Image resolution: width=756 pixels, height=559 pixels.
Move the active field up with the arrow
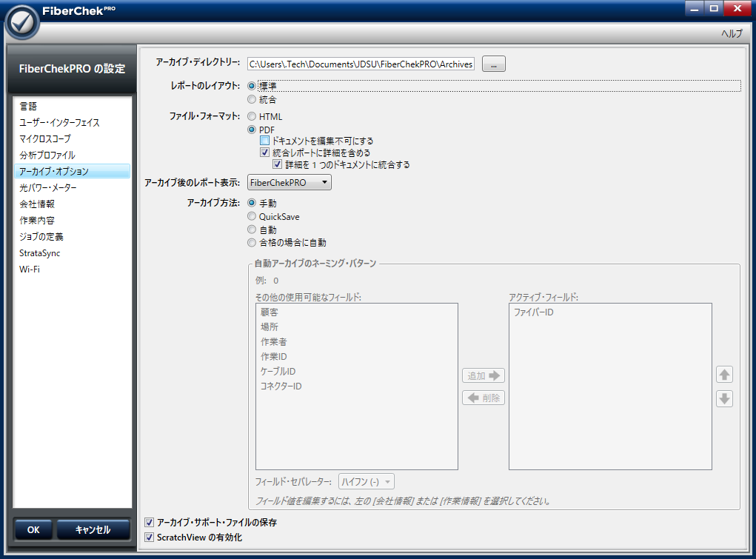pyautogui.click(x=724, y=375)
